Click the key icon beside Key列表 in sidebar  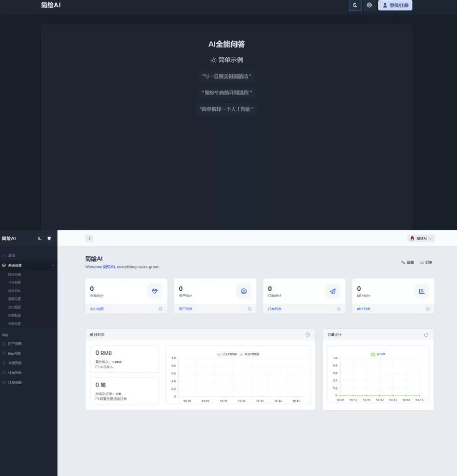pyautogui.click(x=4, y=354)
